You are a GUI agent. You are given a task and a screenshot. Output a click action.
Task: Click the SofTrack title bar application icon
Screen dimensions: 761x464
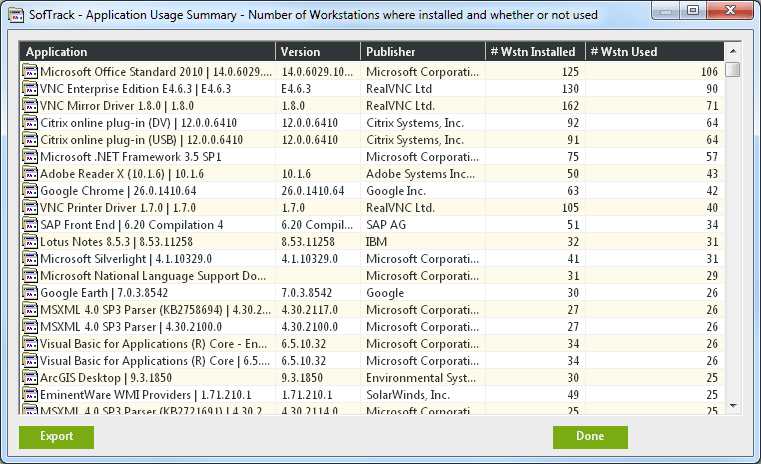tap(16, 16)
